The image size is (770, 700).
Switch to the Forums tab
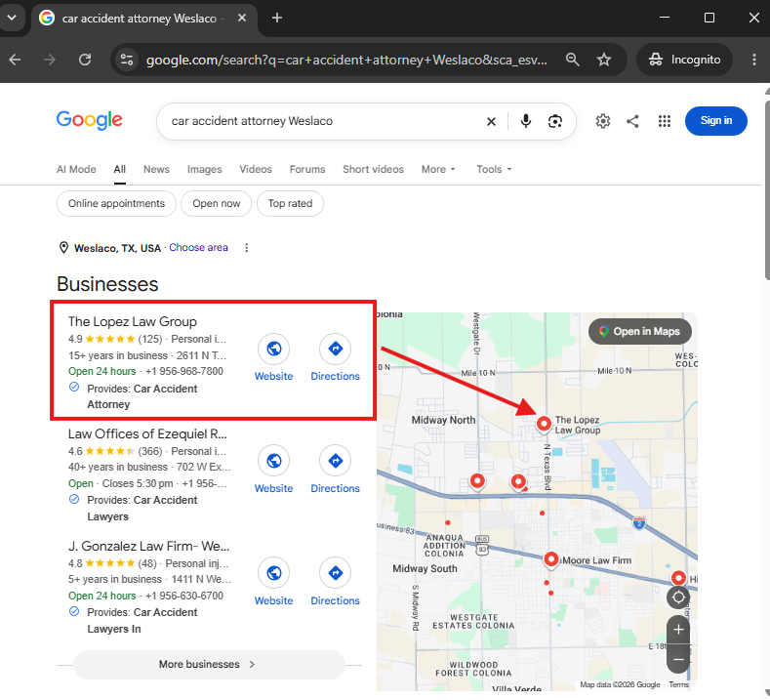click(x=307, y=170)
